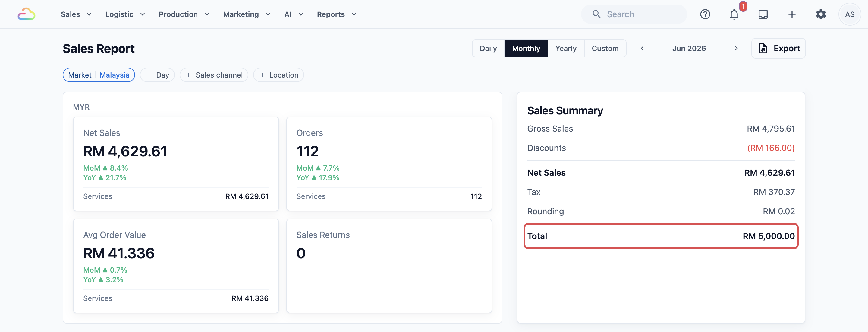
Task: Click the Sales Summary heading
Action: click(565, 110)
